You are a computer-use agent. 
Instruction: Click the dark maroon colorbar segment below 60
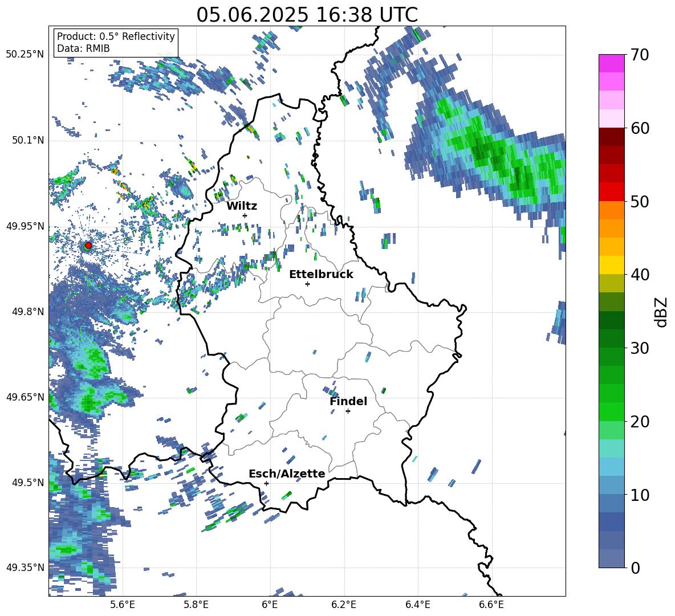(x=611, y=137)
